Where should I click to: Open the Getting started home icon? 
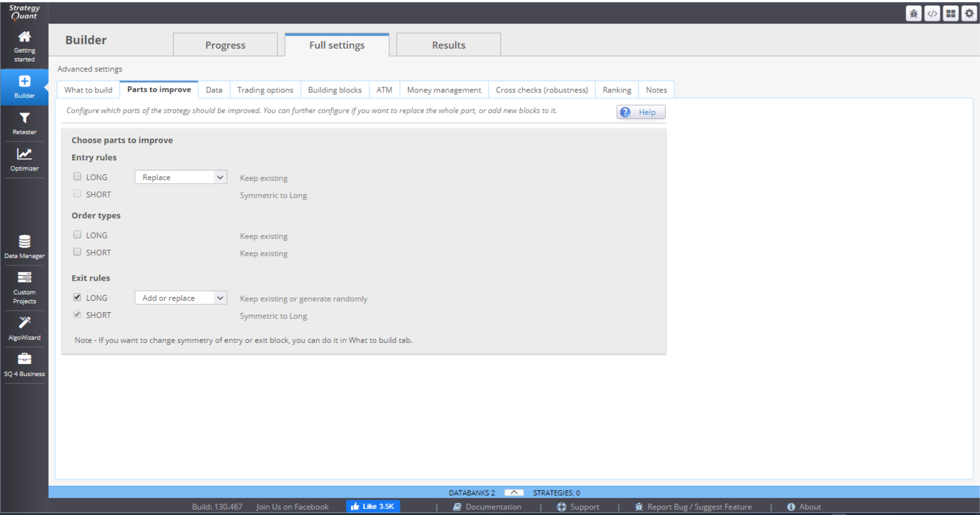(x=25, y=37)
